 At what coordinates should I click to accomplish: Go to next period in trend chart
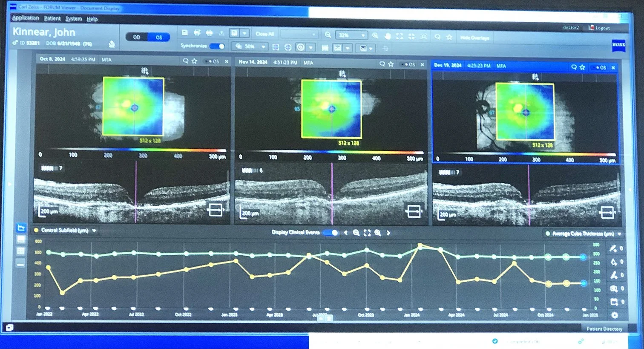click(x=388, y=233)
